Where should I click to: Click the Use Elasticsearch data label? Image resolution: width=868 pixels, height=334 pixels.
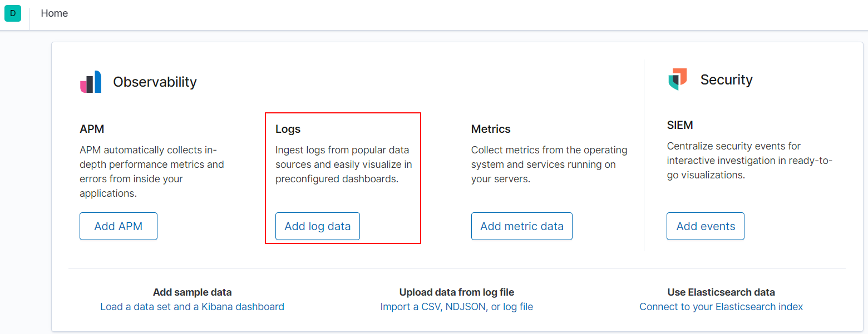click(x=721, y=292)
